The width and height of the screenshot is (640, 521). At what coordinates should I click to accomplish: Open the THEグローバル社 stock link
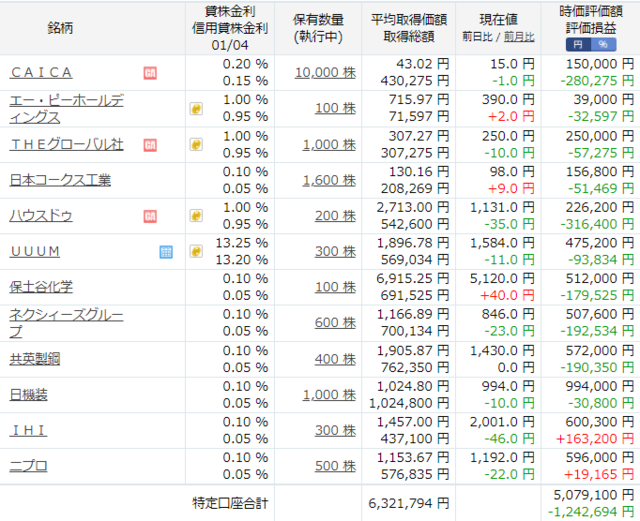tap(67, 145)
